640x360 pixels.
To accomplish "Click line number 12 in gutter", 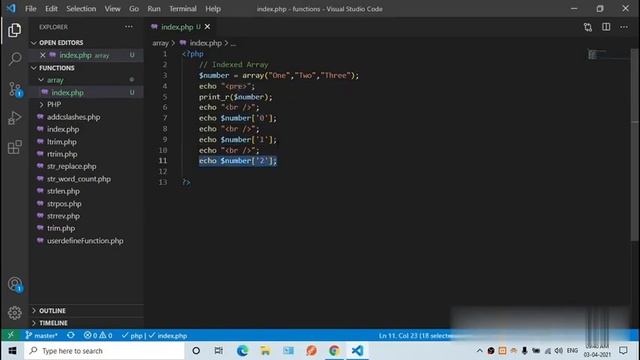I will (163, 171).
